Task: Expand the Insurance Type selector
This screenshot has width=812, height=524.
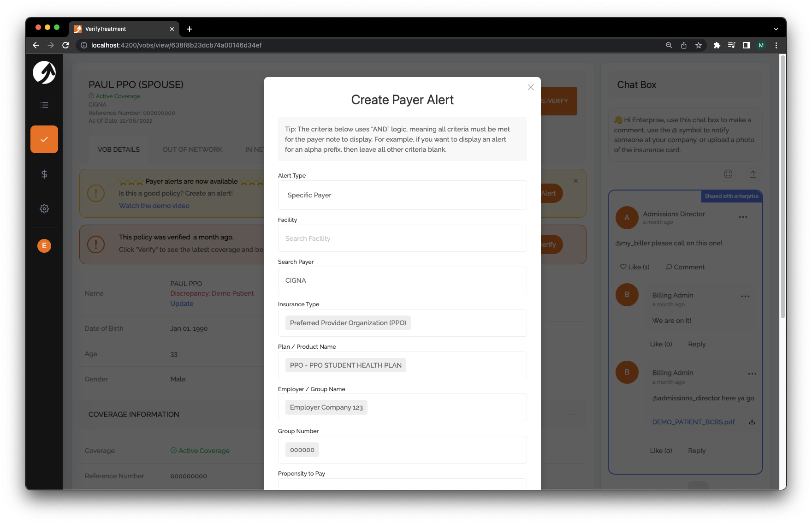Action: coord(402,323)
